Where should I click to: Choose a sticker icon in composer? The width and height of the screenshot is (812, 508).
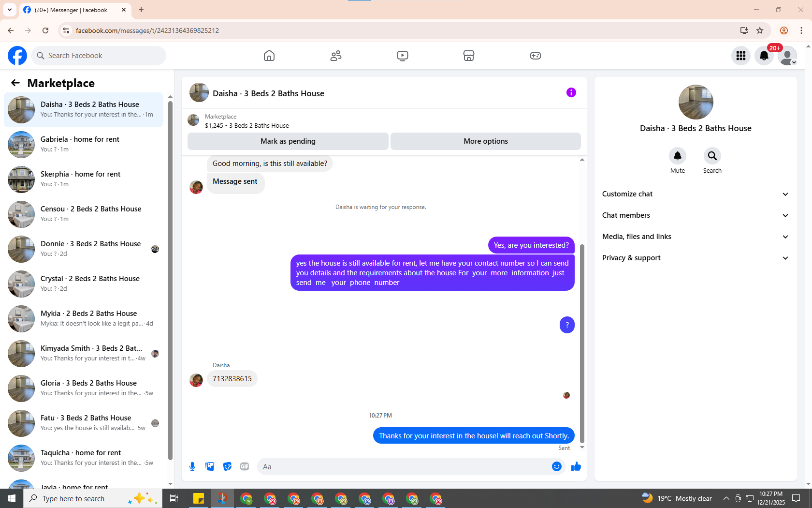point(227,466)
